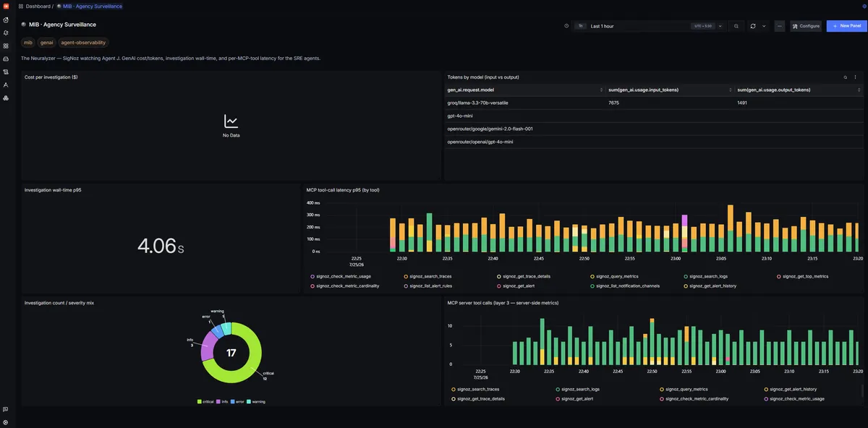The width and height of the screenshot is (868, 428).
Task: Click the zoom-out magnifier icon in the time toolbar
Action: (736, 26)
